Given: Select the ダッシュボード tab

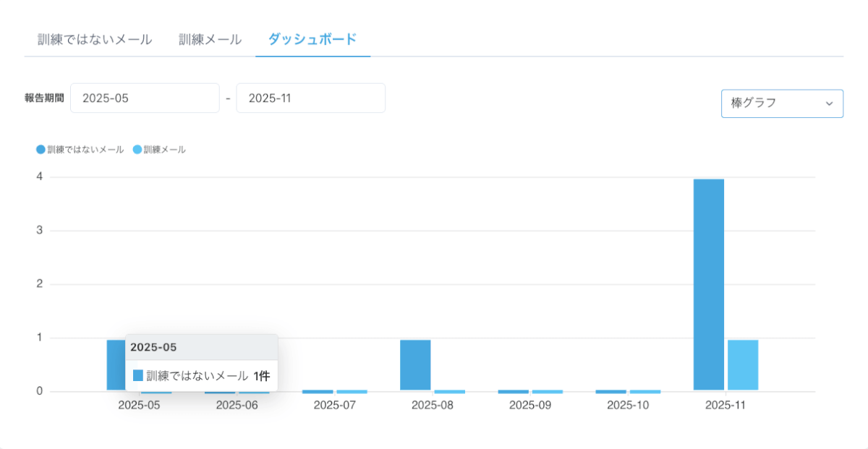Looking at the screenshot, I should tap(312, 39).
